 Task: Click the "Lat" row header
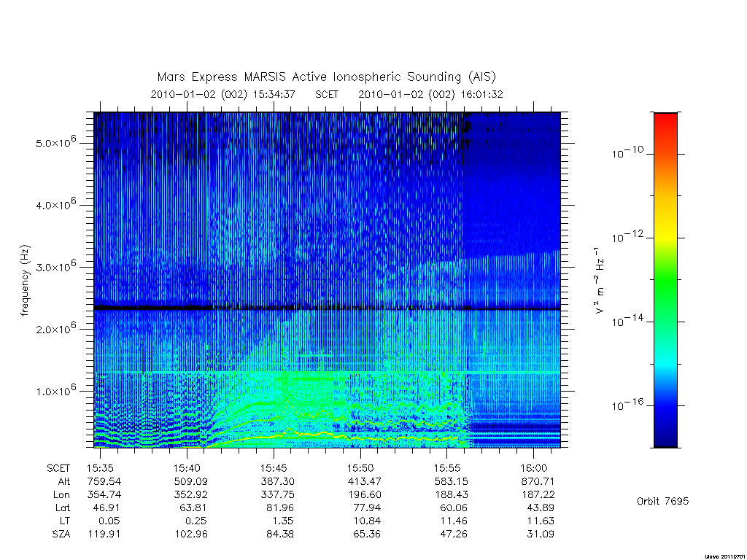[63, 507]
